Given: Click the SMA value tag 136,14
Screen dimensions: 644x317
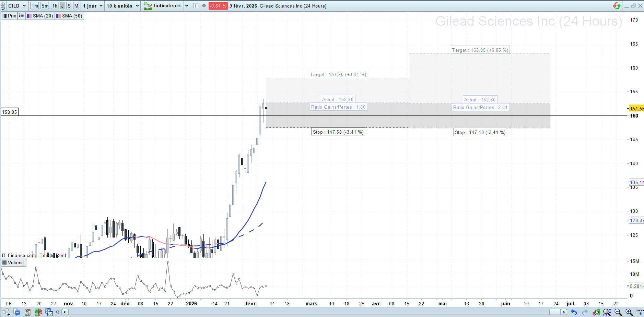Looking at the screenshot, I should (x=636, y=182).
